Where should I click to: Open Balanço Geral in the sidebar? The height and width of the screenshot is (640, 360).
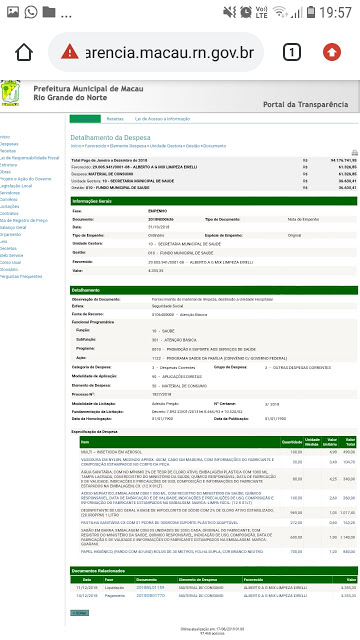13,227
